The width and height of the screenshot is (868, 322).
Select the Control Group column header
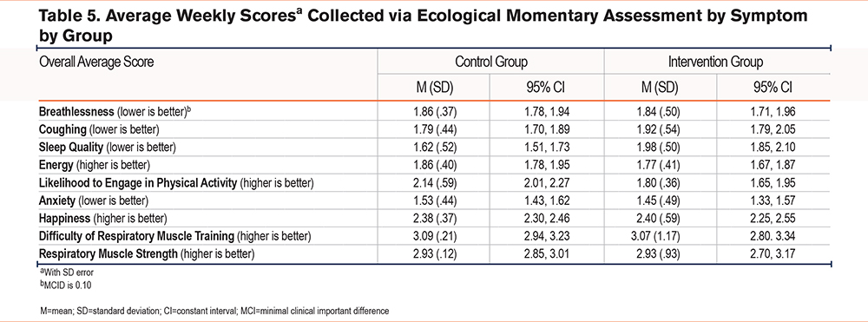(491, 62)
